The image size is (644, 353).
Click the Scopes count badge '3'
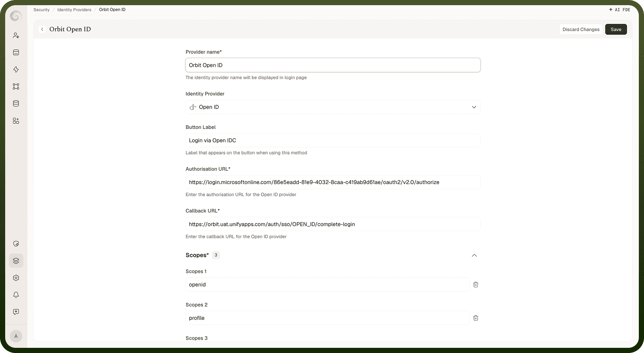tap(216, 255)
